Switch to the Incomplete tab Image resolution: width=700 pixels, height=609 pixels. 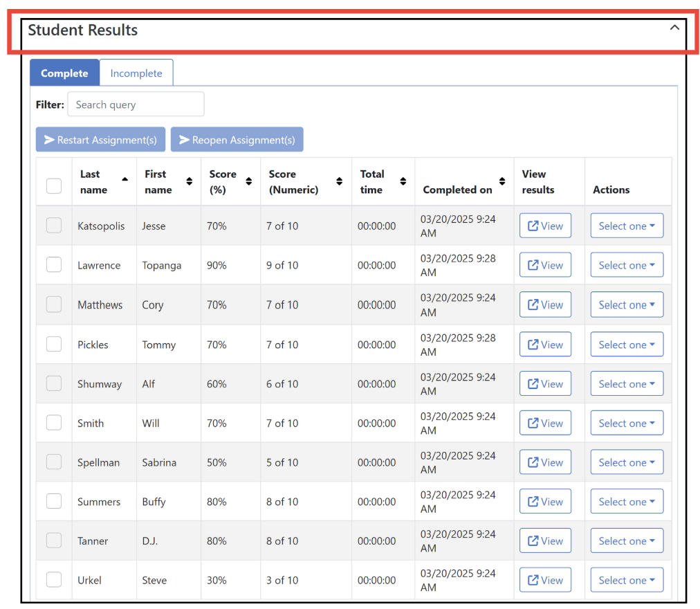[x=136, y=73]
